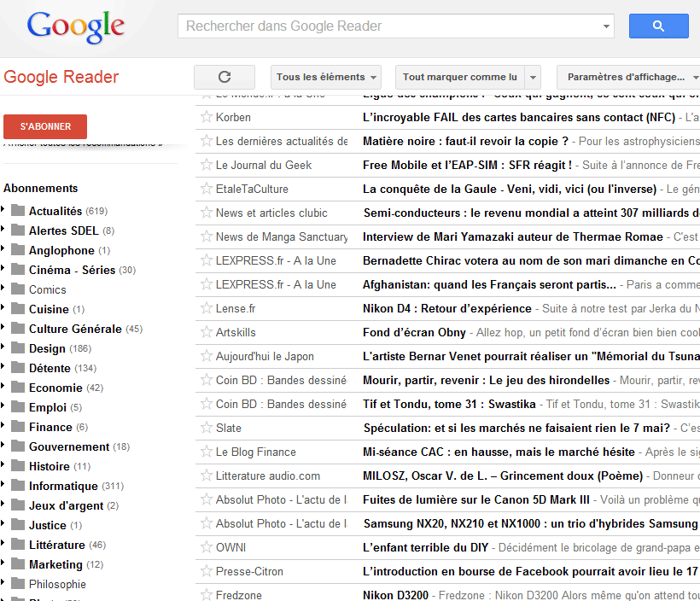Star the Slate speculation article
This screenshot has width=700, height=601.
pos(206,428)
